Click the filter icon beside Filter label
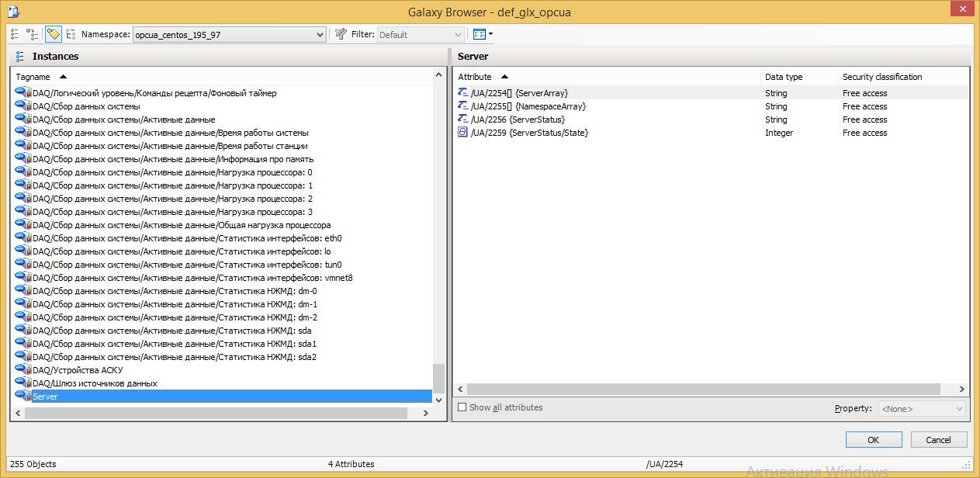 point(341,34)
